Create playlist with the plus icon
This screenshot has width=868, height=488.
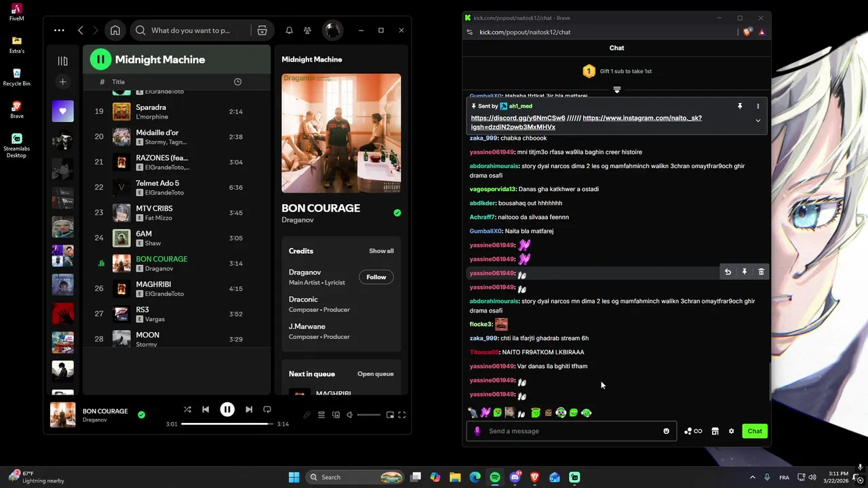(x=62, y=82)
